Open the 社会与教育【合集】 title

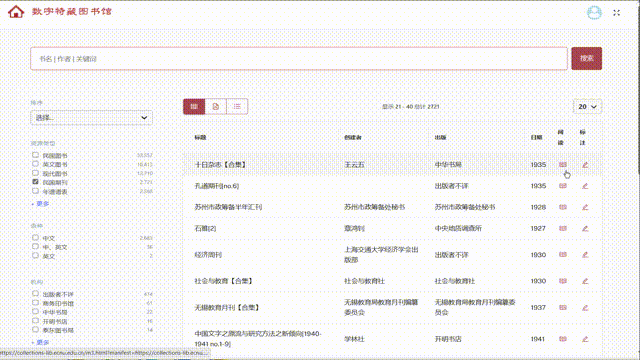(x=224, y=281)
